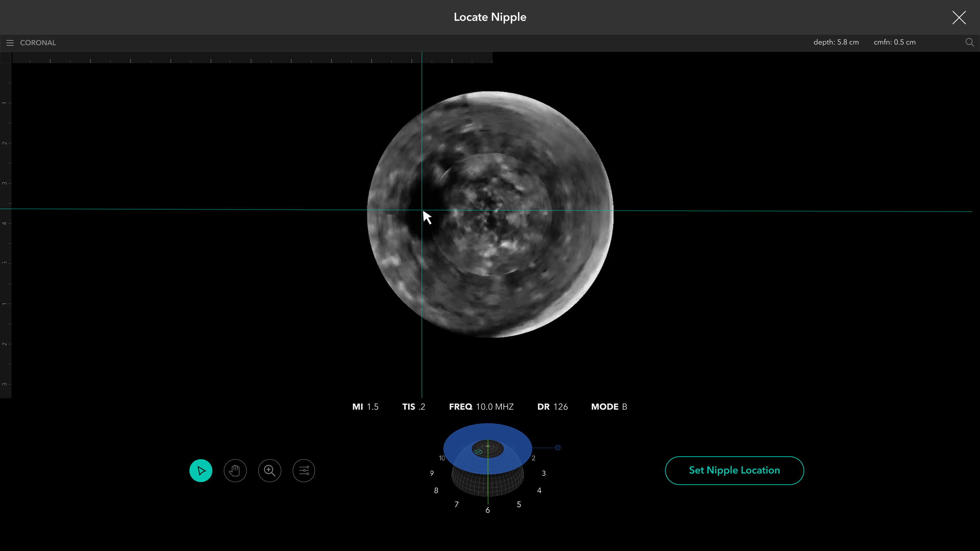This screenshot has height=551, width=980.
Task: Click center of coronal ultrasound image
Action: (x=490, y=214)
